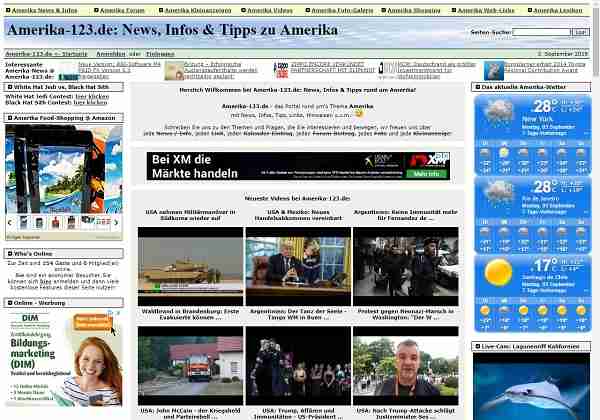600x420 pixels.
Task: Click the thumbnail image of the second news teaser
Action: point(174,71)
